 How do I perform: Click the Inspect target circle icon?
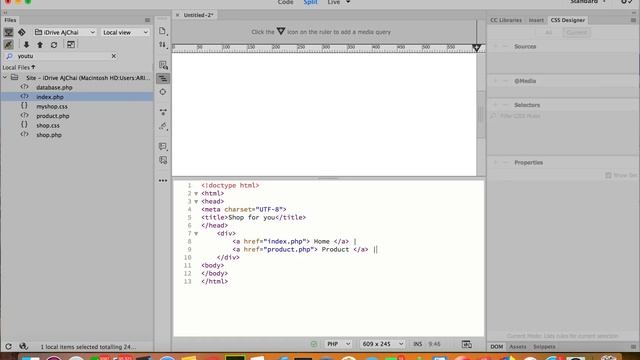pyautogui.click(x=163, y=92)
